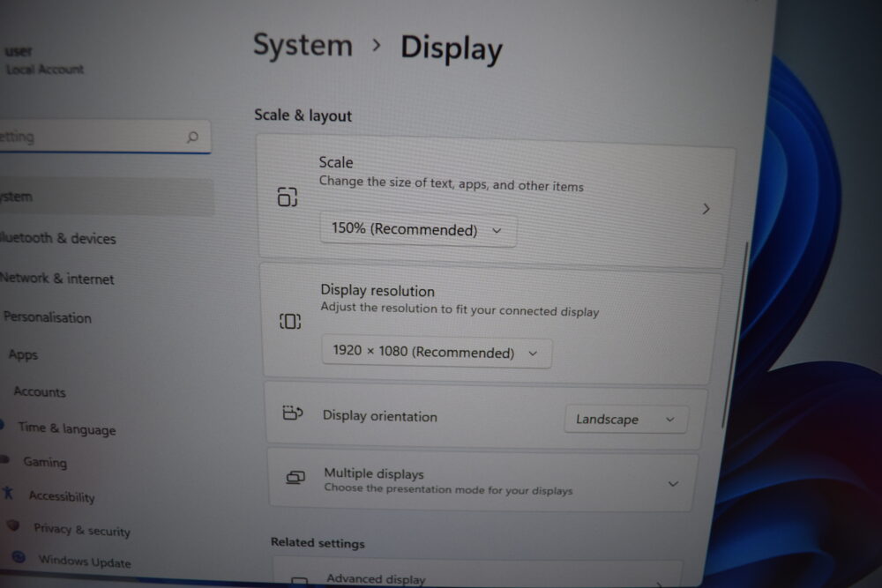Click the Display breadcrumb title
Image resolution: width=882 pixels, height=588 pixels.
click(451, 48)
